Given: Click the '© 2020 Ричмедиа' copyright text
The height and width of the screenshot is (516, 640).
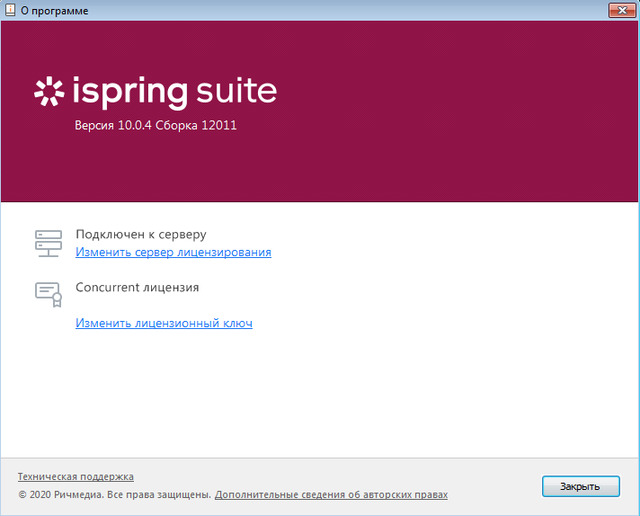Looking at the screenshot, I should (x=114, y=494).
